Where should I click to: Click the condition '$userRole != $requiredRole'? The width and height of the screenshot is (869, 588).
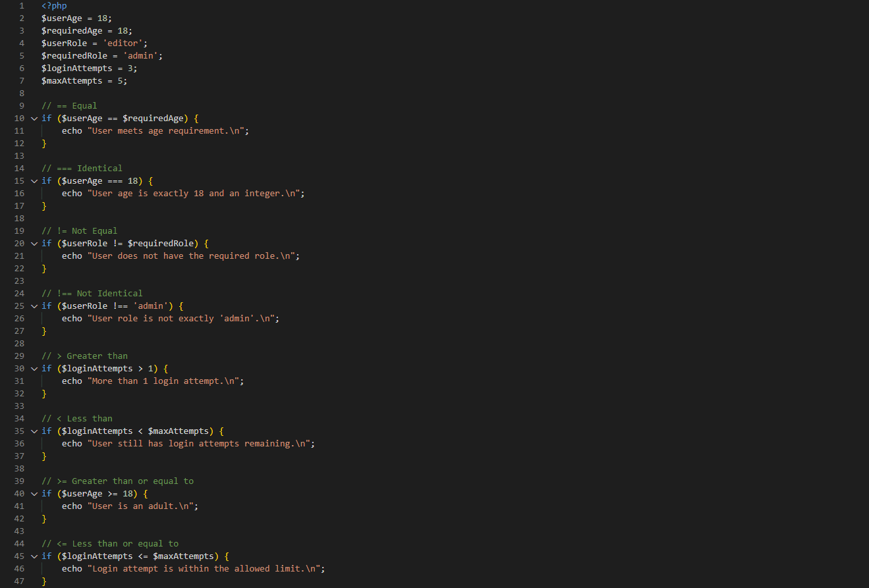[x=128, y=244]
